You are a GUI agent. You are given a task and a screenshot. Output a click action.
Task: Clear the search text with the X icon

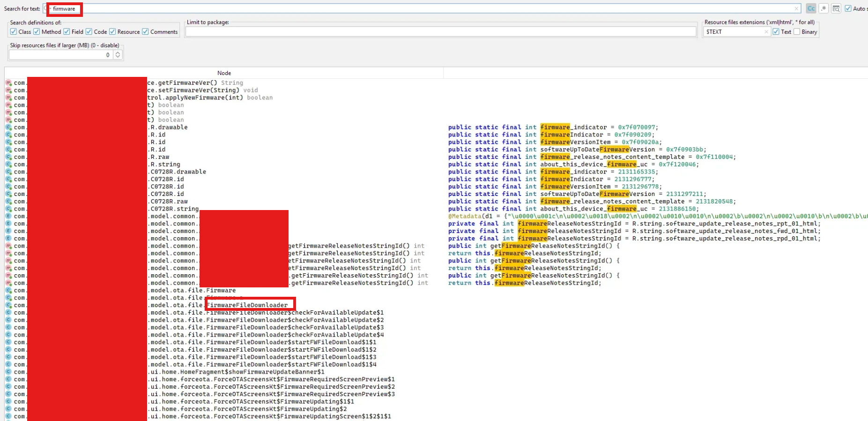point(796,8)
